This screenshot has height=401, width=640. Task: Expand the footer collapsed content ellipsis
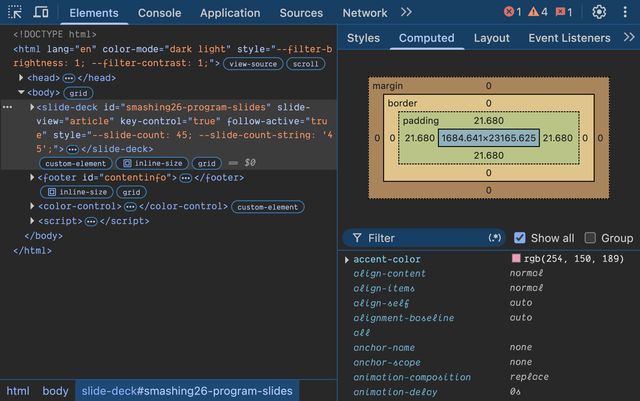click(186, 178)
